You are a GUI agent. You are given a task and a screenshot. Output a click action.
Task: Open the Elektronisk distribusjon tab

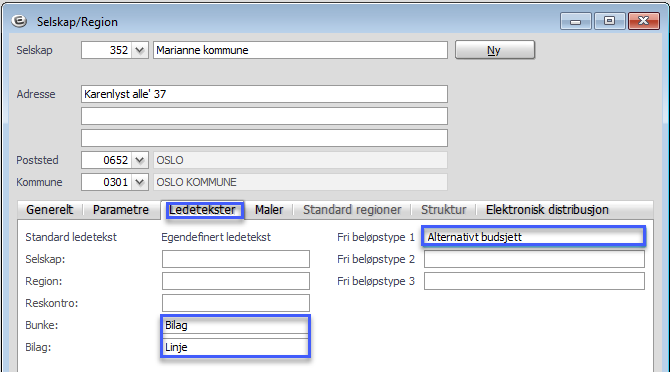tap(547, 210)
